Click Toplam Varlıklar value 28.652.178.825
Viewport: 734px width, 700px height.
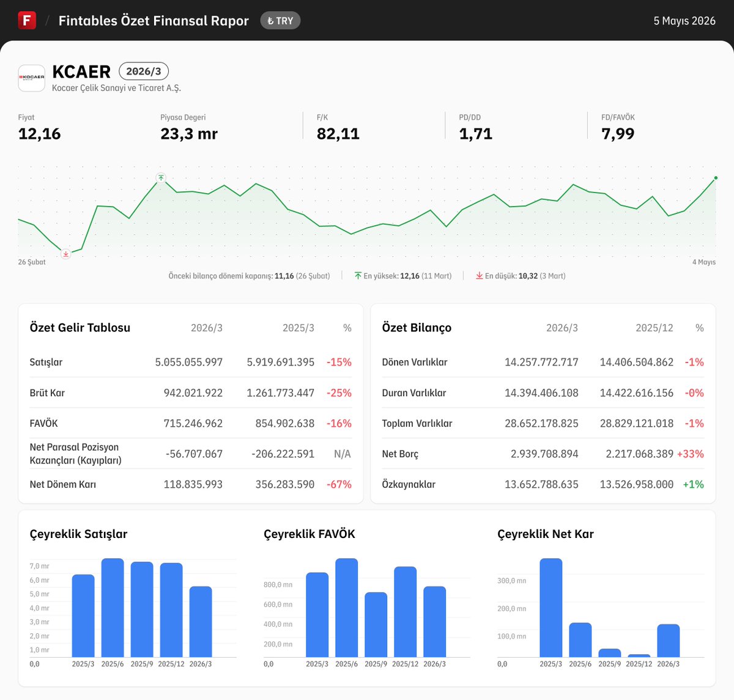click(x=541, y=424)
